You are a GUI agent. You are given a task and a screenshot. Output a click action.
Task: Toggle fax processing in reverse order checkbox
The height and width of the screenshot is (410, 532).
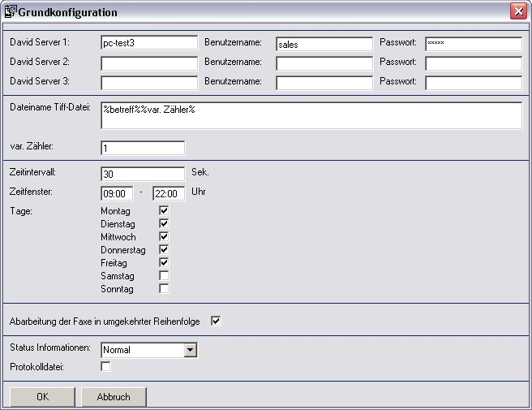click(x=216, y=321)
